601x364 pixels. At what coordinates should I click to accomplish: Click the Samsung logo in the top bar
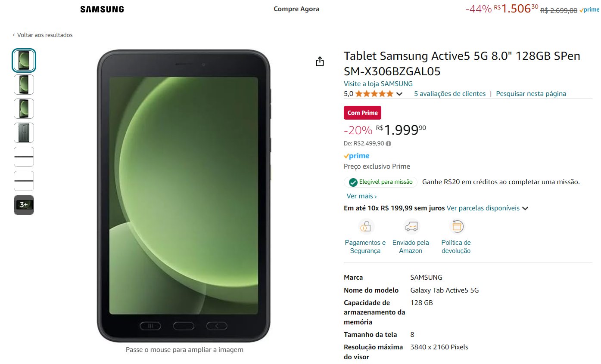(102, 9)
